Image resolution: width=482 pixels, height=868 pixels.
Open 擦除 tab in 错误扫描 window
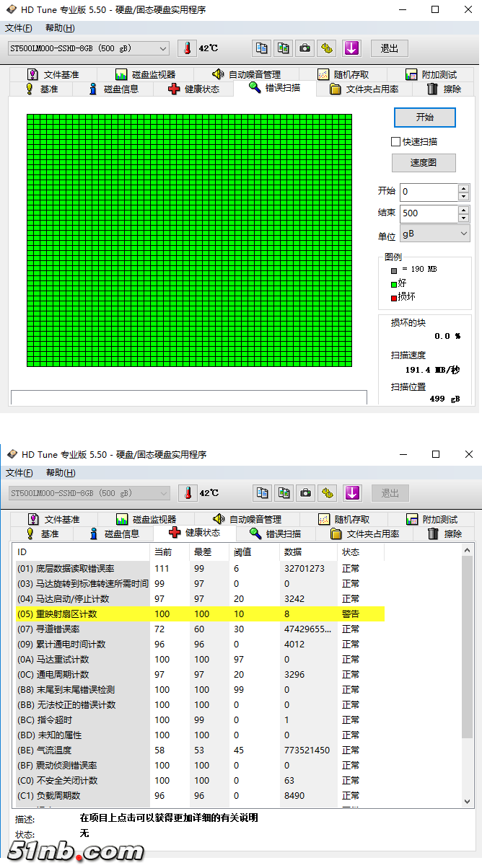[x=444, y=89]
